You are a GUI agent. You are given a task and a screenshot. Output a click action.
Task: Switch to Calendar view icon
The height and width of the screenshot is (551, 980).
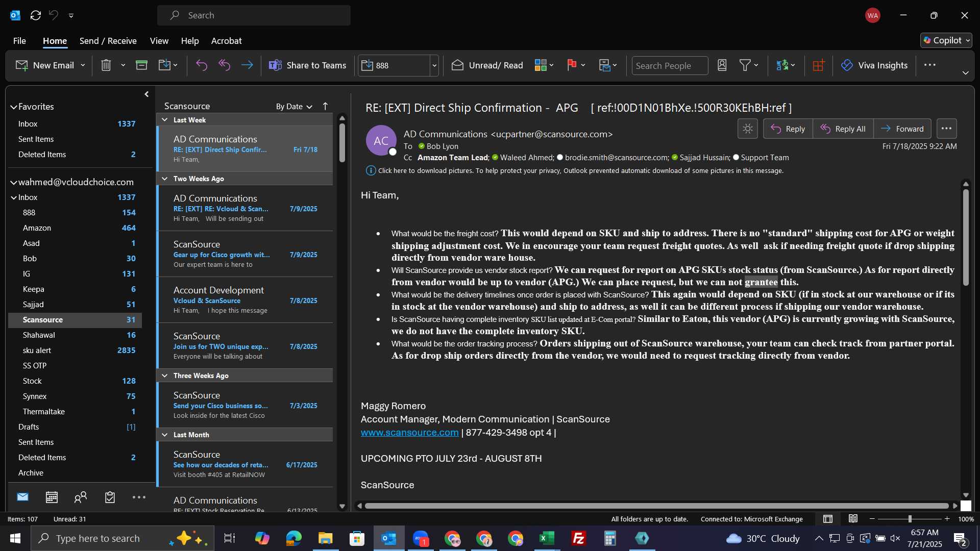[52, 497]
